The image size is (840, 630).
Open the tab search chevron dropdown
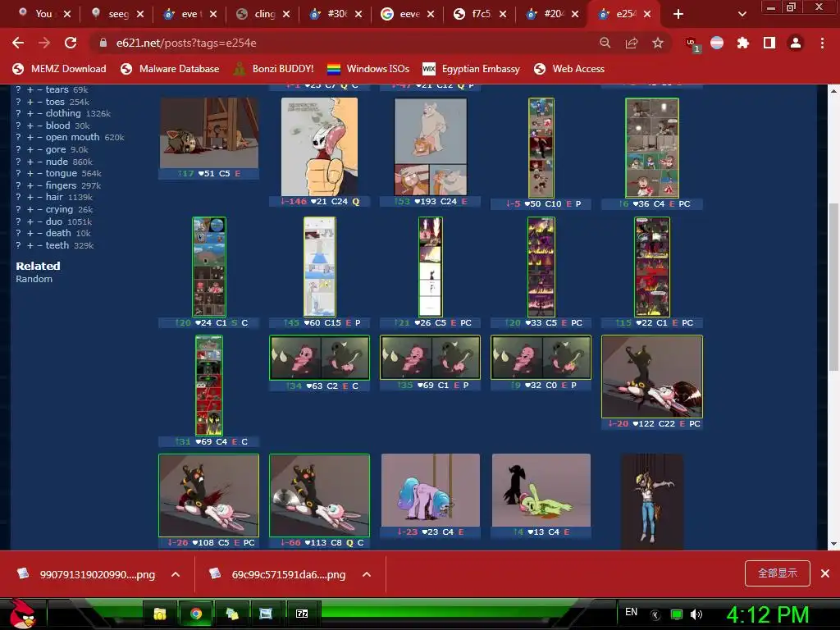[x=742, y=14]
